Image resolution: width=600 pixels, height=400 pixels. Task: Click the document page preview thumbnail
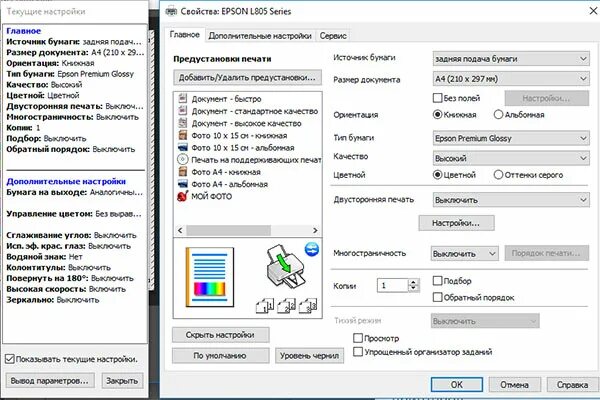tap(210, 277)
